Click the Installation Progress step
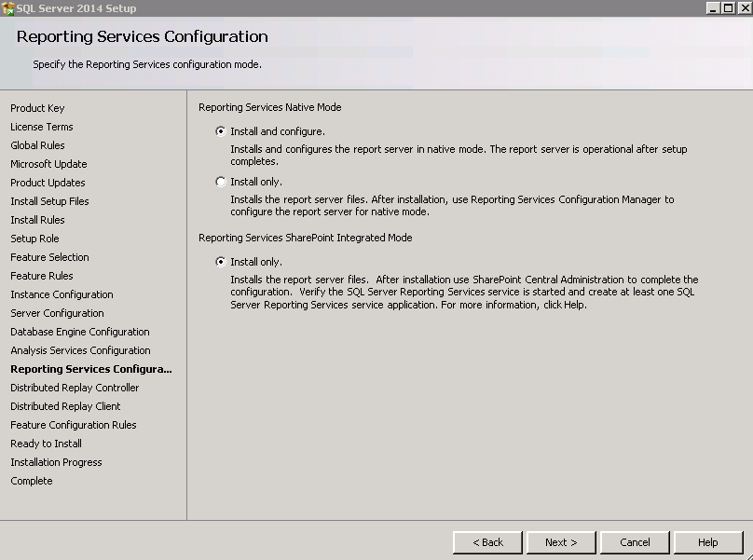Viewport: 753px width, 560px height. point(56,462)
